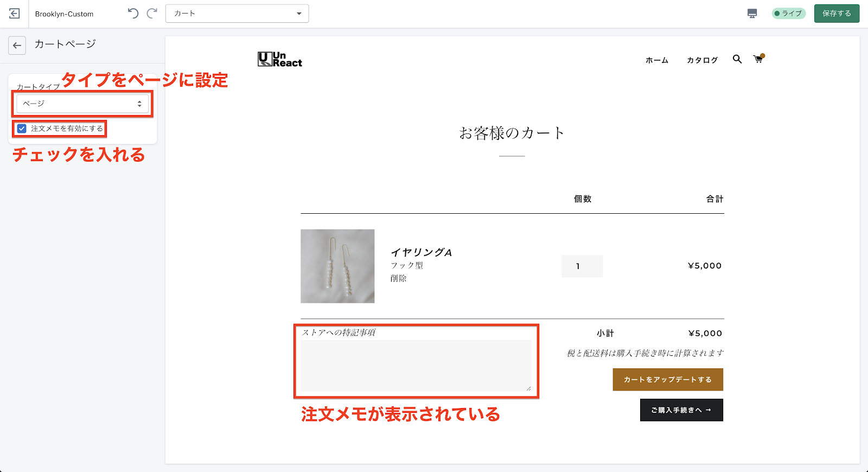The height and width of the screenshot is (472, 868).
Task: Click the undo arrow icon
Action: [x=133, y=14]
